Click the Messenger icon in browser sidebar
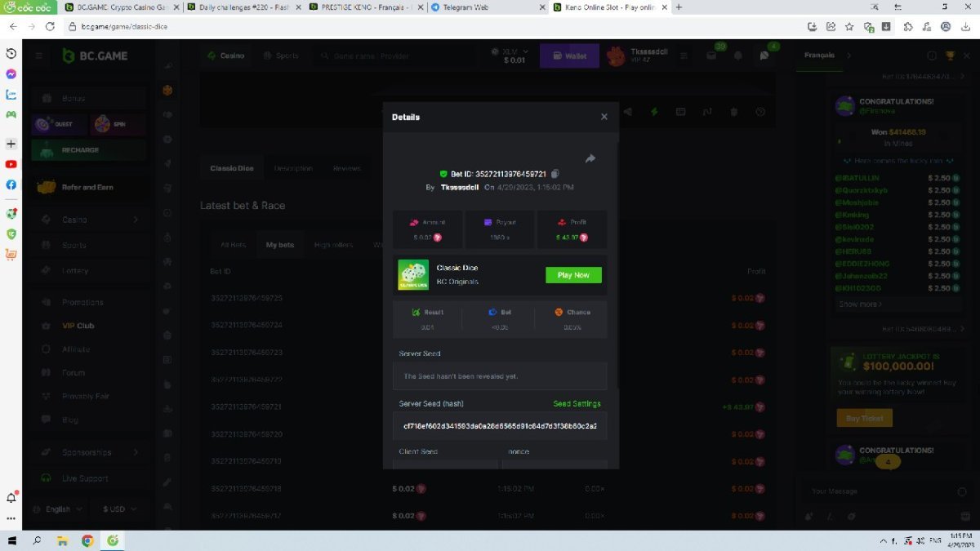980x551 pixels. [x=11, y=73]
